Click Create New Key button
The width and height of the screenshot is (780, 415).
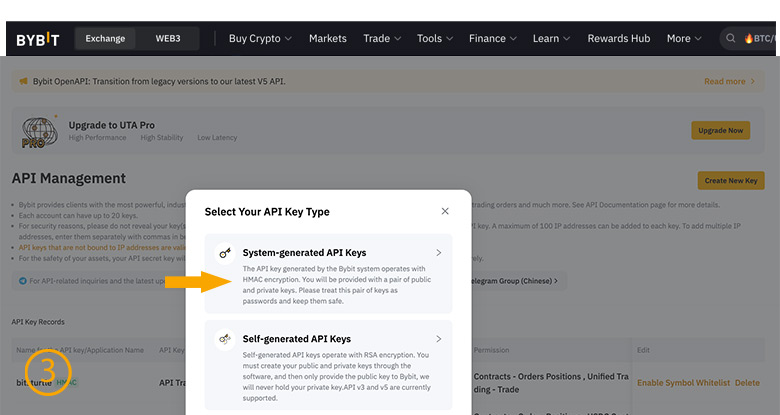coord(731,181)
